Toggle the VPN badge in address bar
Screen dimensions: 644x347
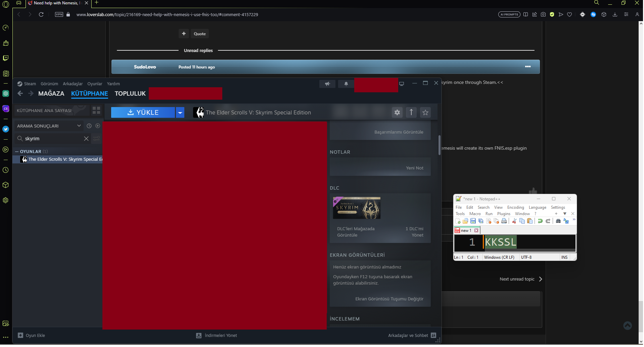59,14
